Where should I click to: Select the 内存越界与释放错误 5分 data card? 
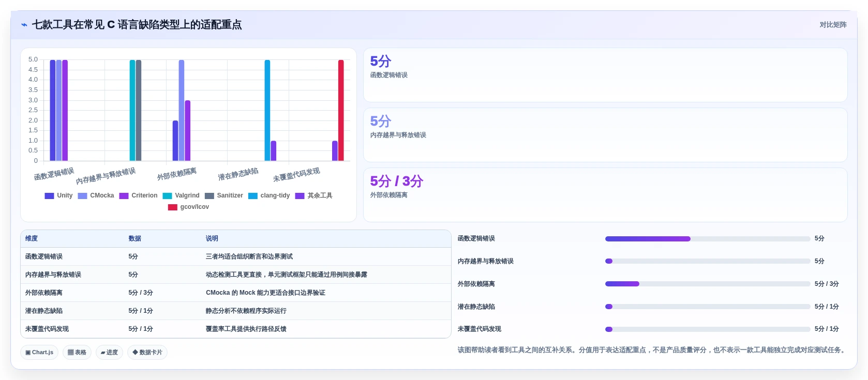coord(605,135)
